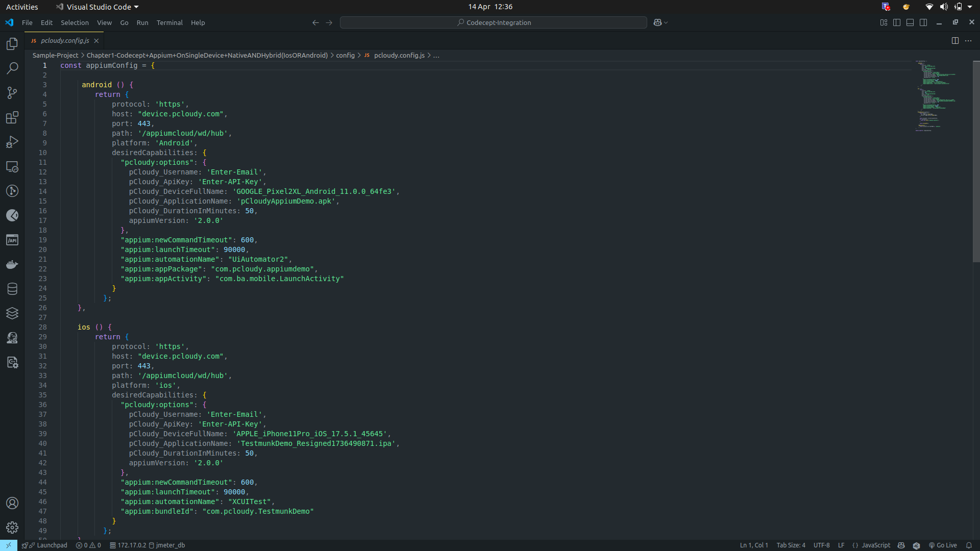Toggle Secondary Side Bar visibility
Viewport: 980px width, 551px height.
923,22
